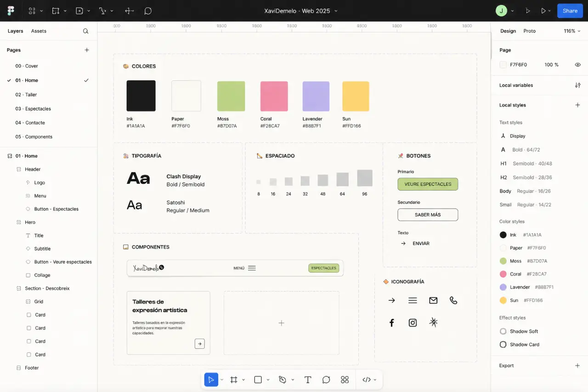Image resolution: width=588 pixels, height=392 pixels.
Task: Search layers with the magnifier icon
Action: tap(85, 31)
